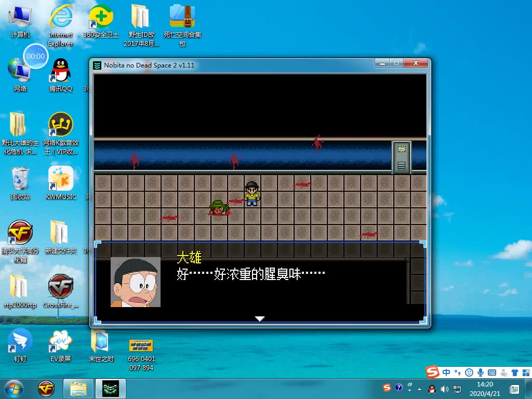
Task: Show hidden tray icons arrow
Action: pyautogui.click(x=420, y=389)
